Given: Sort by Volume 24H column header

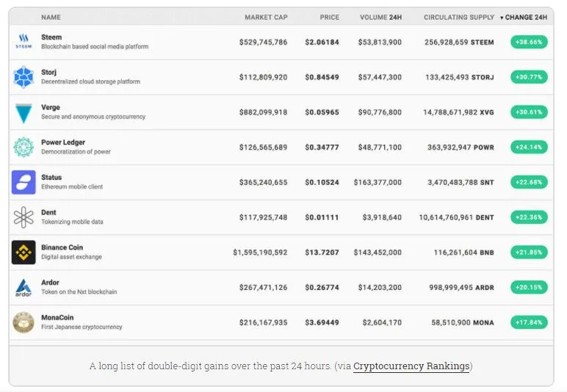Looking at the screenshot, I should 380,18.
